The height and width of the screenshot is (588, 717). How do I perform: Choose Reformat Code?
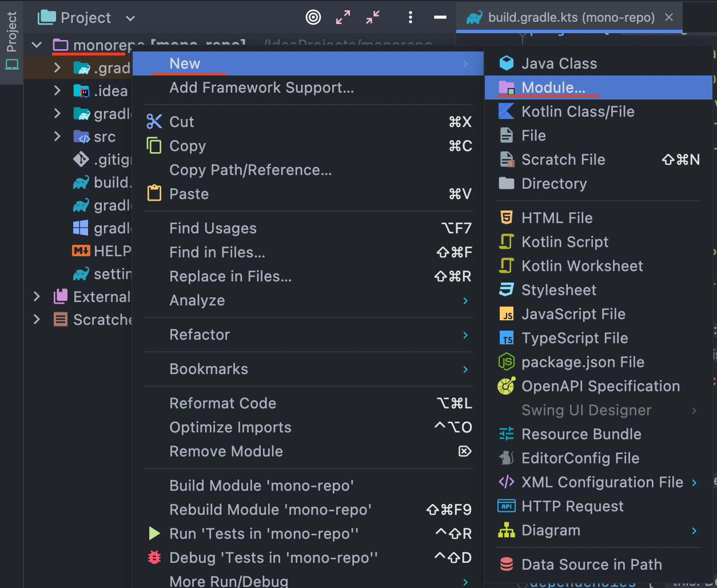tap(308, 403)
